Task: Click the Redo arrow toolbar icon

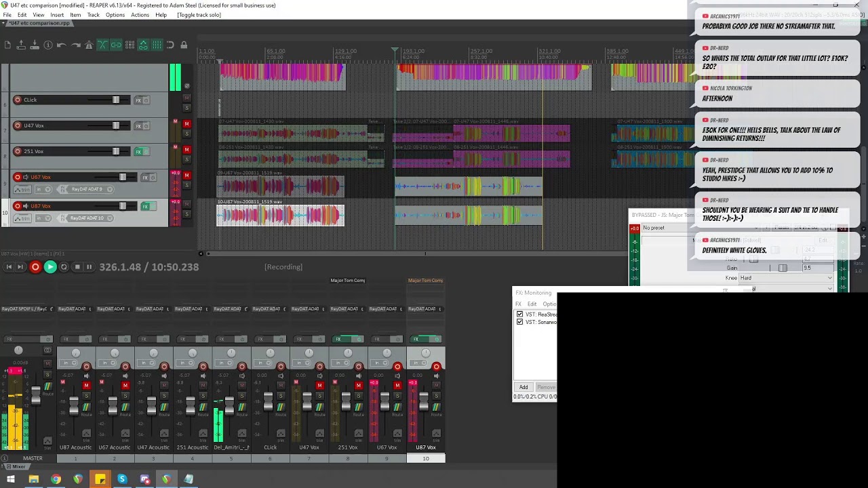Action: (x=75, y=45)
